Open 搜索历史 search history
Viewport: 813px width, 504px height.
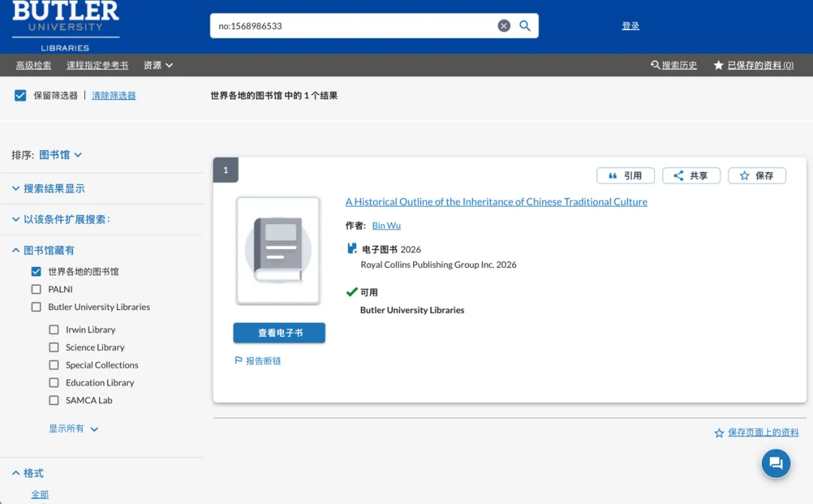(674, 65)
